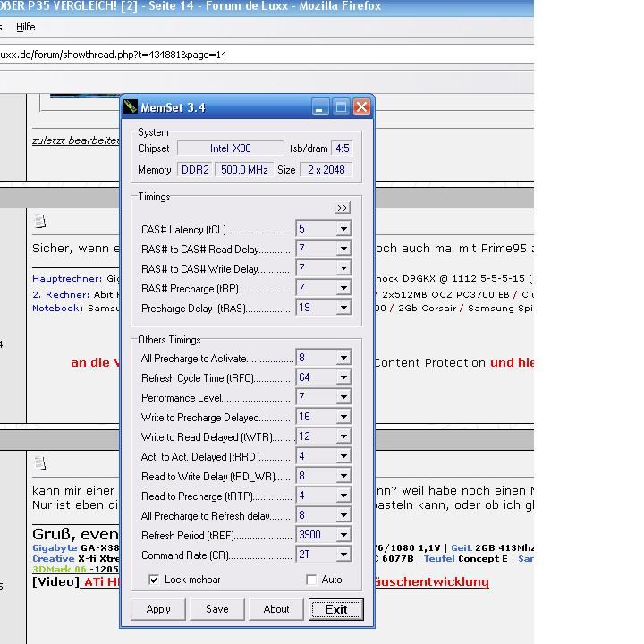
Task: Open the Read to Write Delay (tRD_WR) dropdown
Action: (343, 476)
